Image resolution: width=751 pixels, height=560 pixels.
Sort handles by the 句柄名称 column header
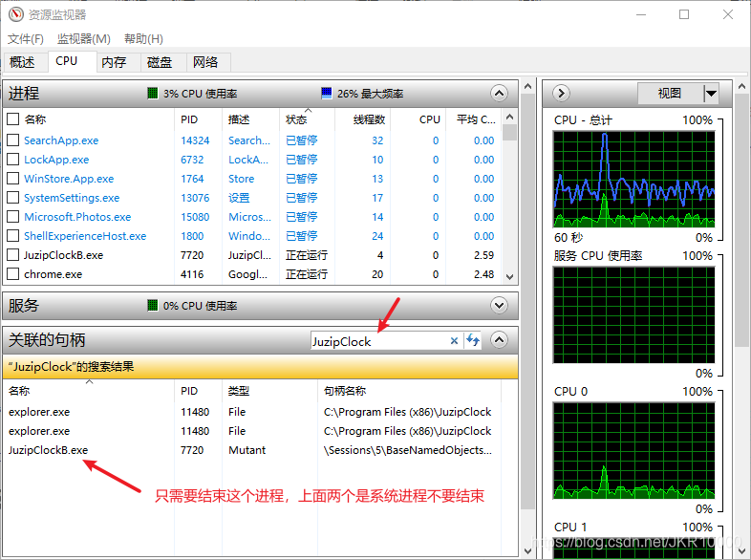pos(409,391)
